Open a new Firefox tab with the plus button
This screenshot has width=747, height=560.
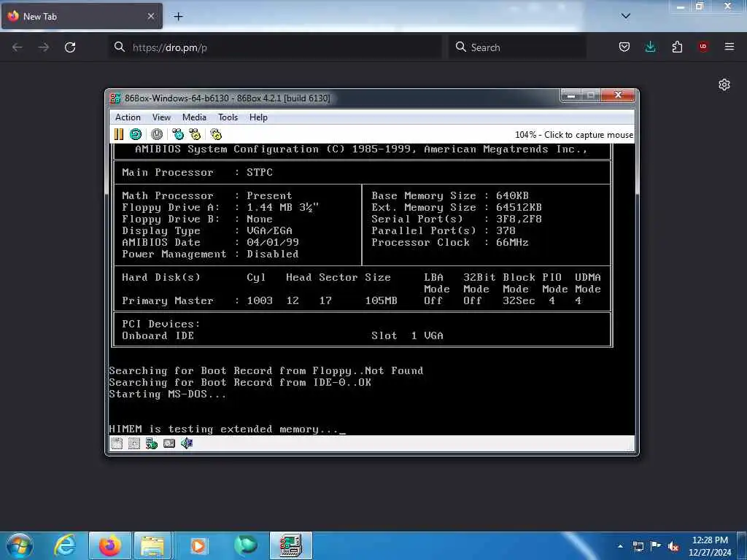coord(178,17)
